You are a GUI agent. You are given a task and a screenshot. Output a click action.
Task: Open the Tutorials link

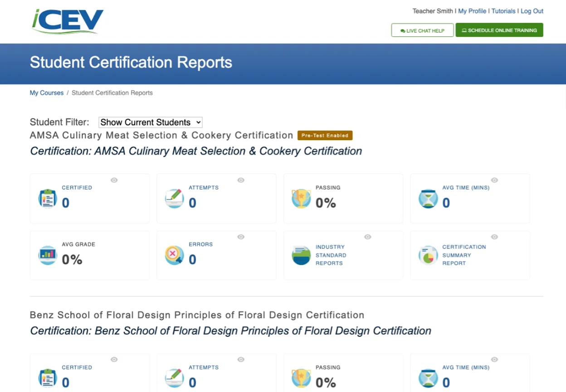point(503,11)
